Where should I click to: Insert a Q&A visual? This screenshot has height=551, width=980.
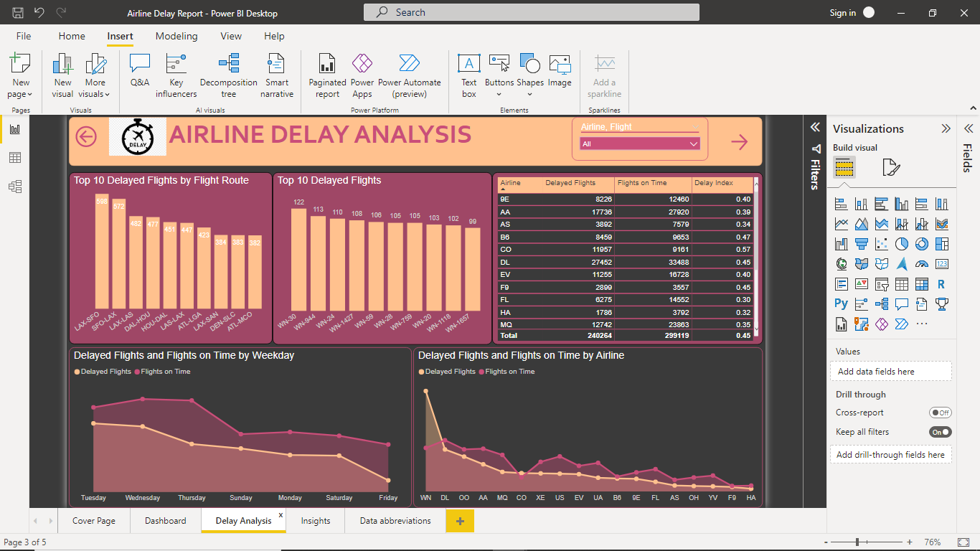(x=139, y=75)
